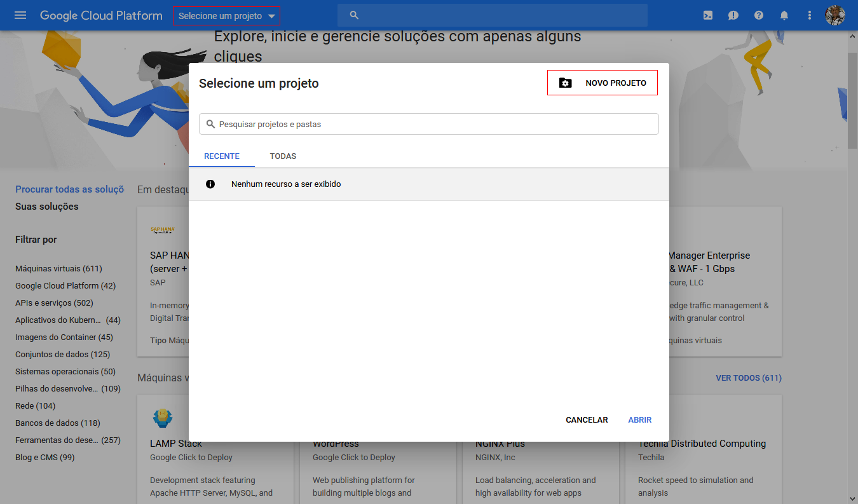Click the LAMP Stack product icon
Viewport: 858px width, 504px height.
(162, 418)
